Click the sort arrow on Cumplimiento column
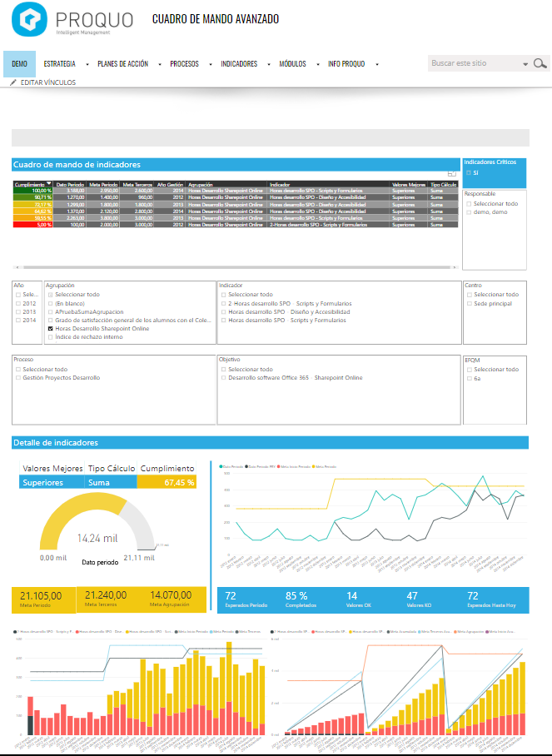The height and width of the screenshot is (756, 552). (48, 184)
